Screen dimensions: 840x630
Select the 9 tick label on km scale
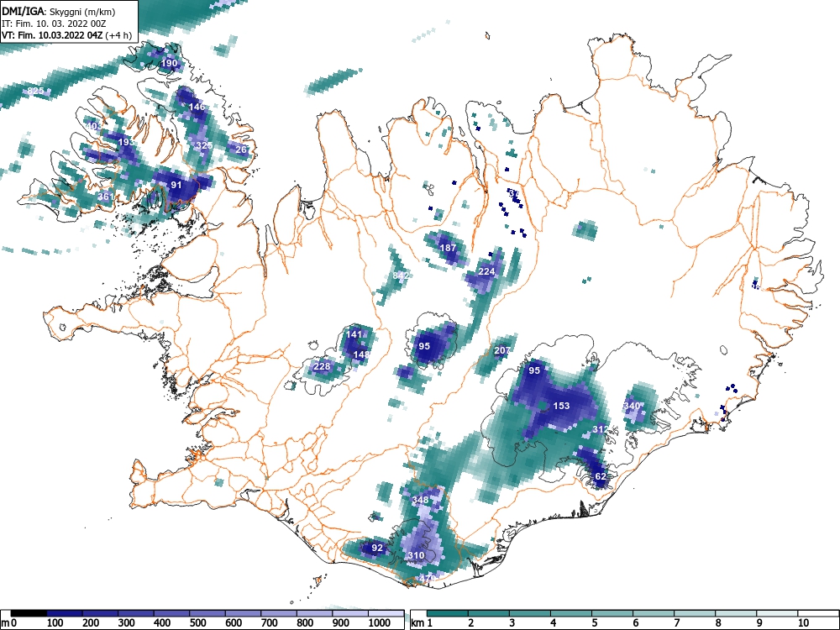coord(759,623)
